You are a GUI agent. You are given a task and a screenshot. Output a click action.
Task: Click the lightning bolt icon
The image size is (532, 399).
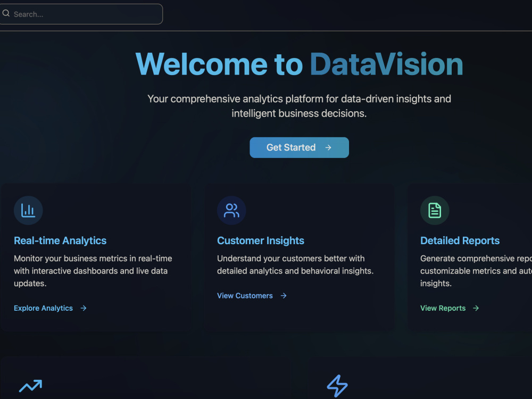click(x=337, y=386)
